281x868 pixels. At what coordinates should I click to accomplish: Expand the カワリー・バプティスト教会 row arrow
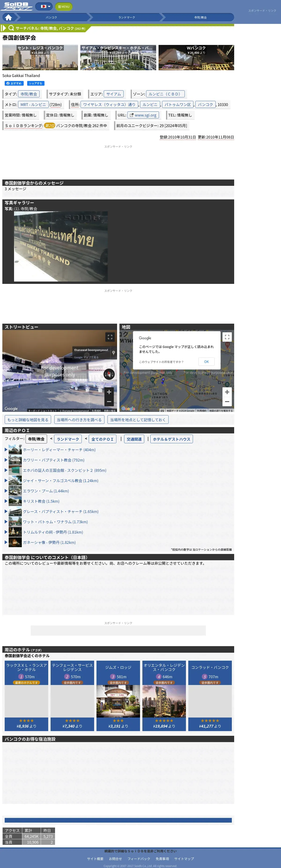point(6,460)
